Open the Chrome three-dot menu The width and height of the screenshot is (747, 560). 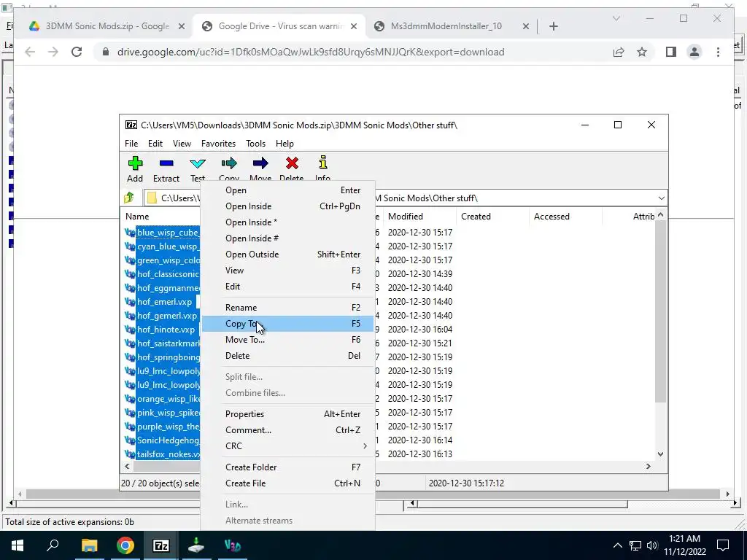click(718, 52)
